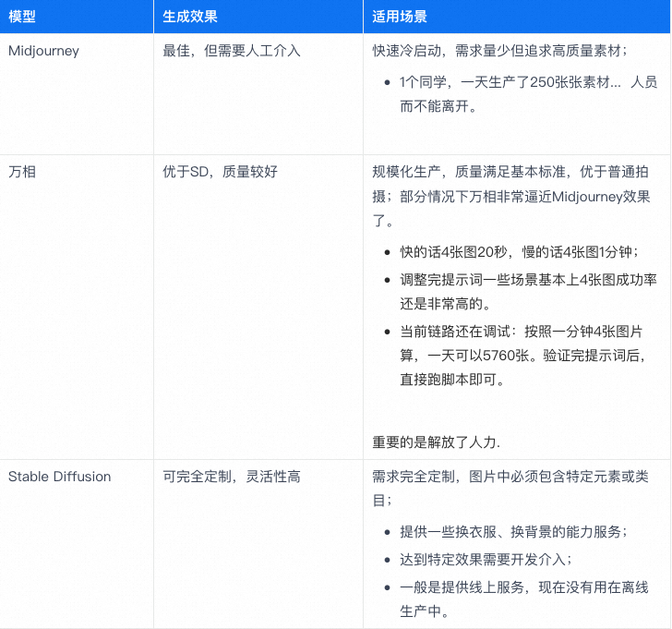Viewport: 672px width, 629px height.
Task: Click the bullet 调整完提示词一些场景基本上4张图成功率
Action: point(528,280)
